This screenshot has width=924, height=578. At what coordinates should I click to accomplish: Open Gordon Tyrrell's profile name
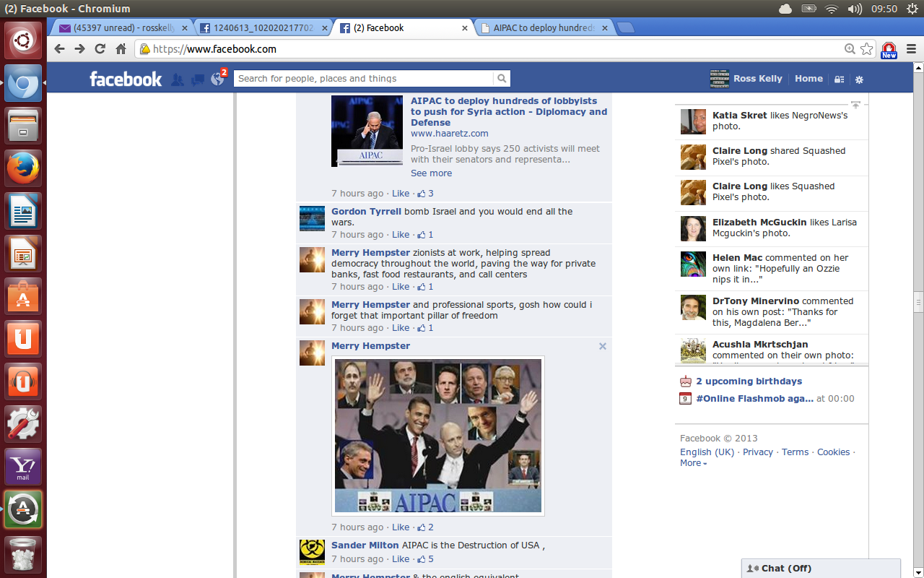[366, 212]
